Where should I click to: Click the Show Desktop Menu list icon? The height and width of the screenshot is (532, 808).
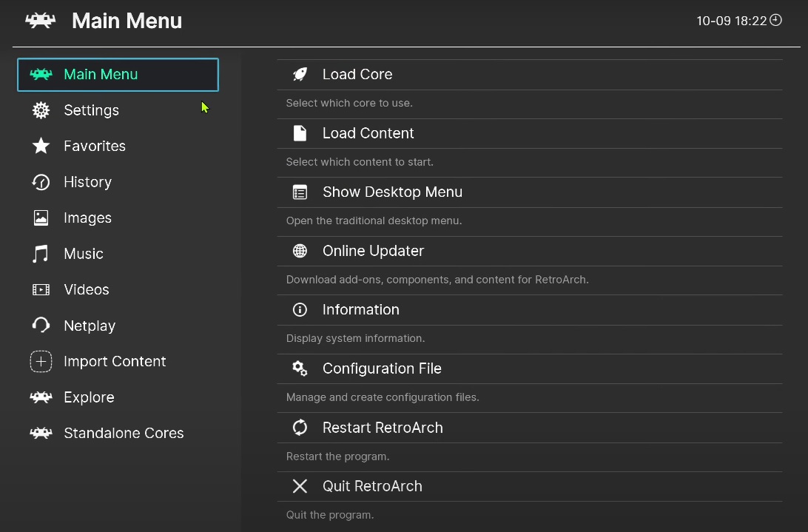point(300,192)
